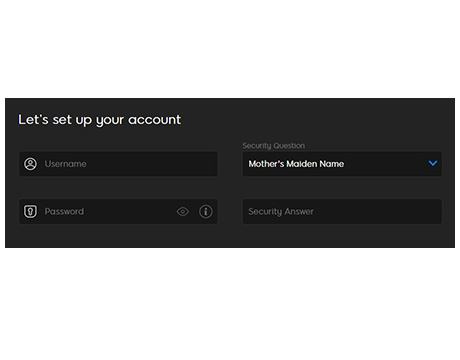Click the user profile icon in Username field
This screenshot has width=460, height=360.
[30, 164]
